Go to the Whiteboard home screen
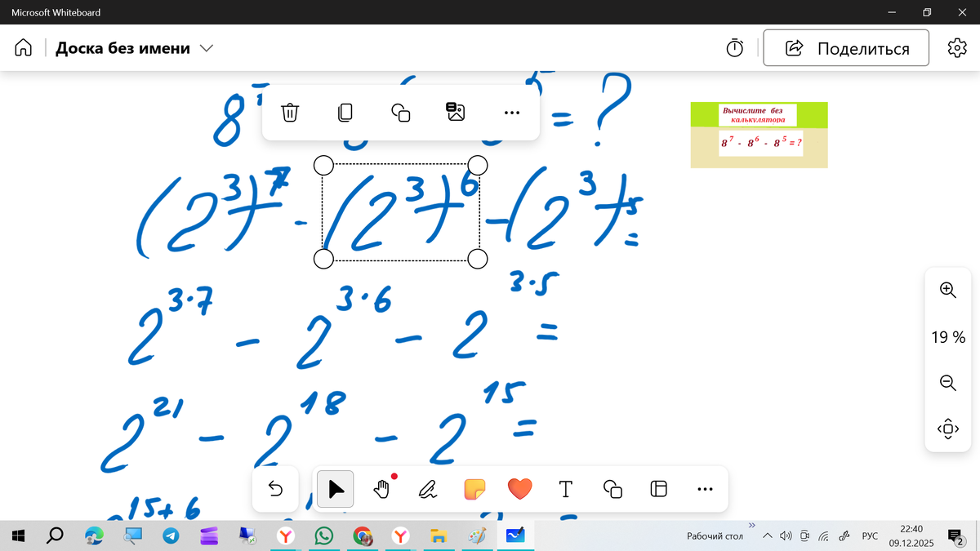Viewport: 980px width, 551px height. tap(24, 48)
